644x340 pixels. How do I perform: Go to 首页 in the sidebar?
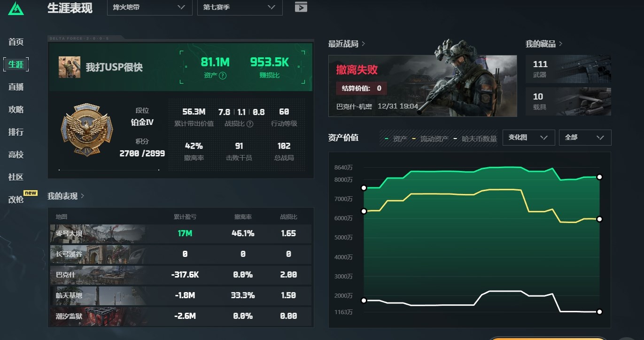(16, 42)
